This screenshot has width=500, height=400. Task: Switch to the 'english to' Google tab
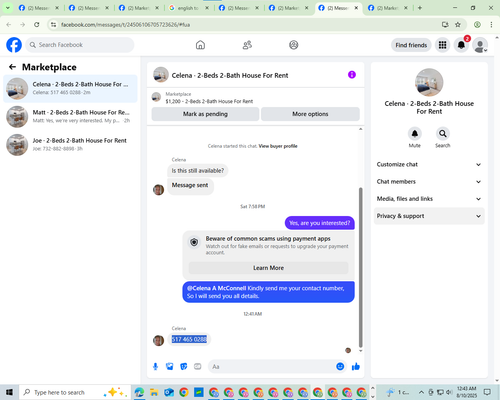187,8
